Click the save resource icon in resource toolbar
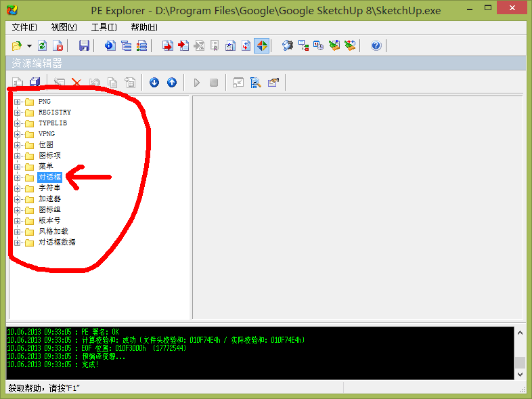 (18, 82)
